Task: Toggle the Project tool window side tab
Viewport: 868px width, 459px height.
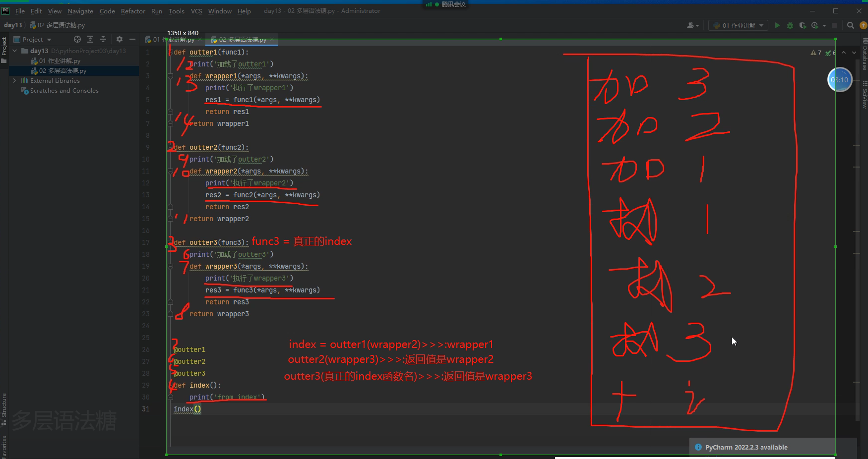Action: [x=4, y=50]
